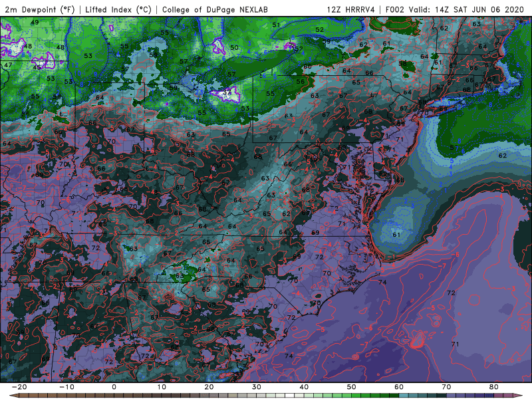The image size is (532, 399).
Task: Click the "F002" forecast hour label
Action: pyautogui.click(x=395, y=9)
